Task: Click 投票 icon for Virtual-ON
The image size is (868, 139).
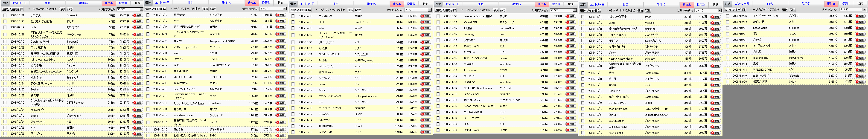Action: [571, 22]
